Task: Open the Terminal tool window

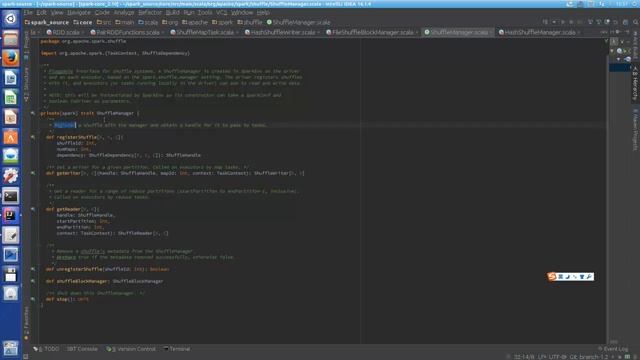Action: 177,349
